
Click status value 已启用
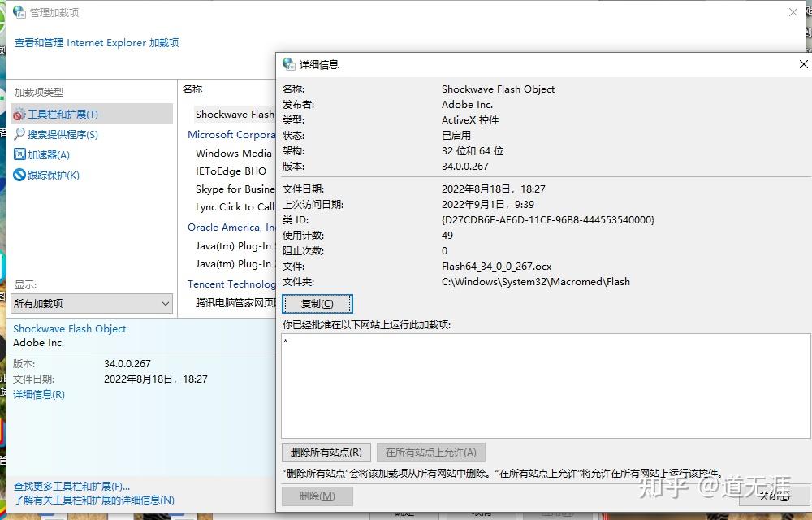456,136
